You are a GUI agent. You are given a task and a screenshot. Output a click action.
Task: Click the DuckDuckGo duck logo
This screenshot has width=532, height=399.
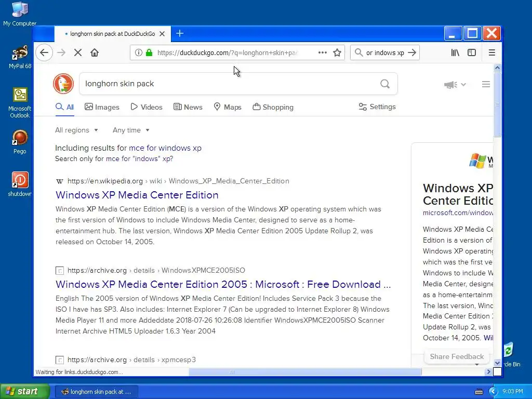(x=63, y=84)
